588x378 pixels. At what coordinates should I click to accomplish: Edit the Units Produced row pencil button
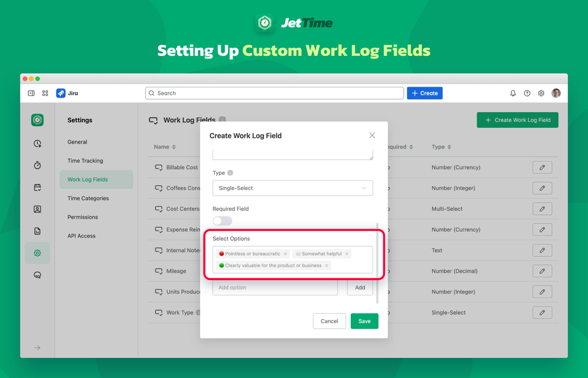(x=542, y=292)
